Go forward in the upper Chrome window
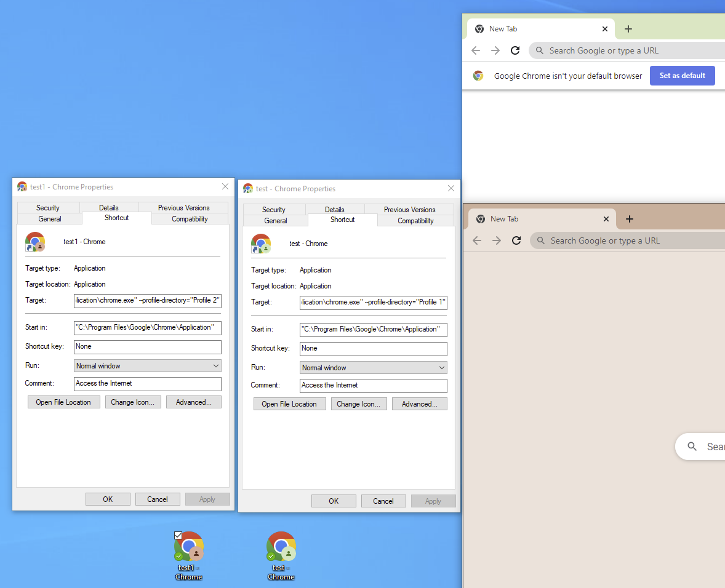The width and height of the screenshot is (725, 588). click(x=495, y=50)
